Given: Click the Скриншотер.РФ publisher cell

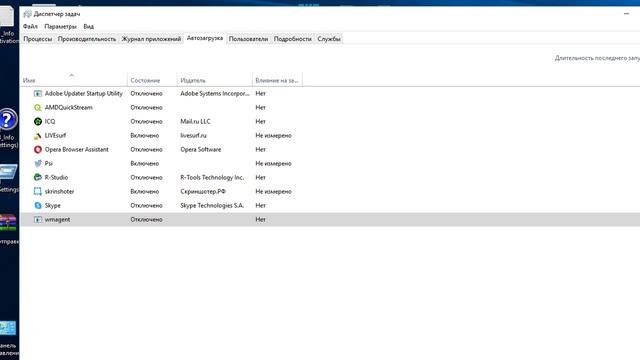Looking at the screenshot, I should tap(202, 191).
